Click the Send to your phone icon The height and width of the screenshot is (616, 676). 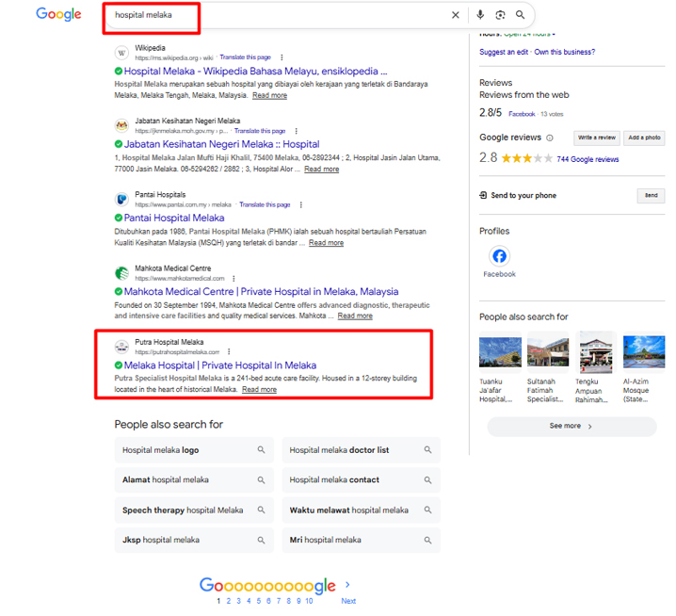[x=483, y=195]
